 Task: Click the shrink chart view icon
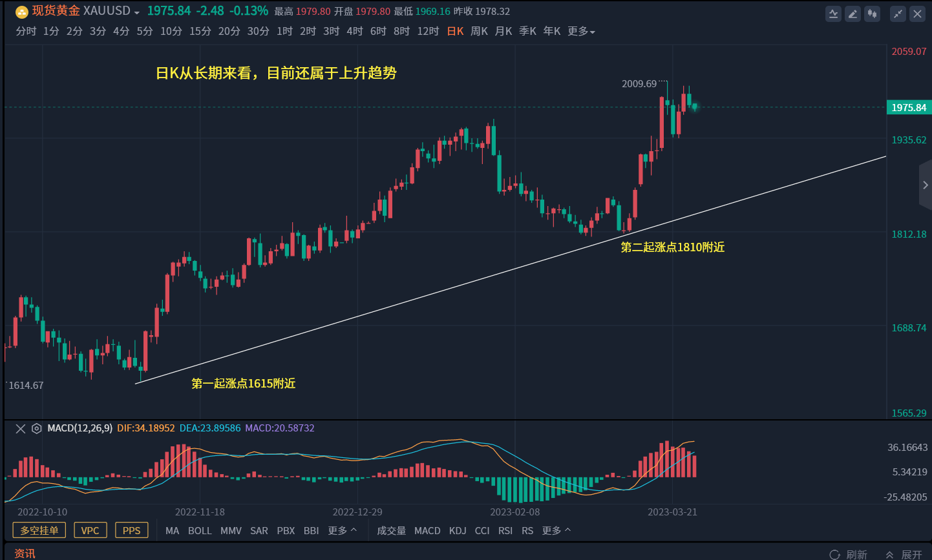click(898, 13)
